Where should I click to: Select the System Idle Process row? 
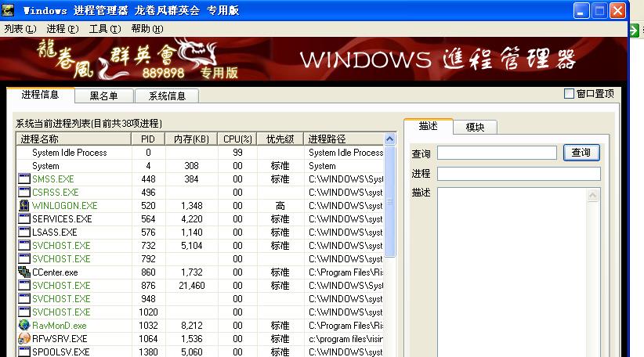click(x=200, y=152)
